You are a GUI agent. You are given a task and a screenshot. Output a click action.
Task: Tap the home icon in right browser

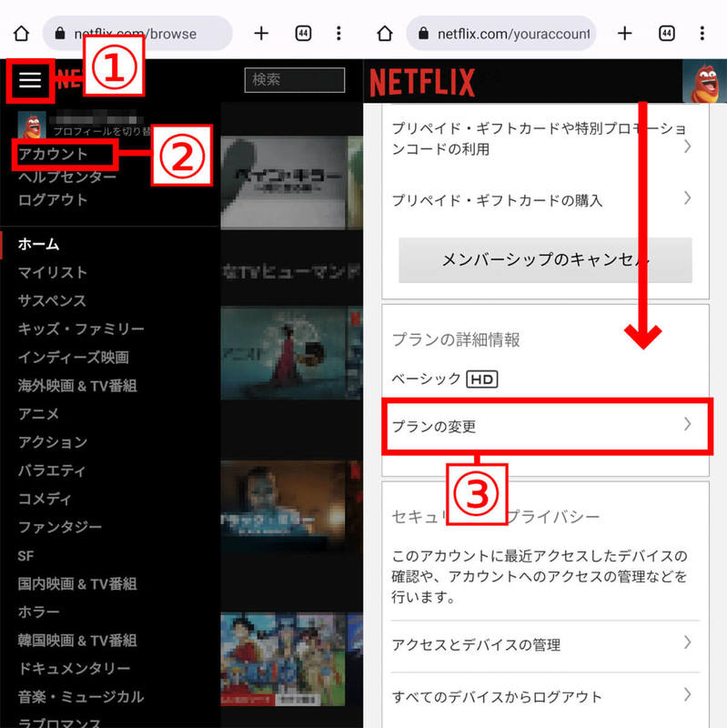(385, 34)
